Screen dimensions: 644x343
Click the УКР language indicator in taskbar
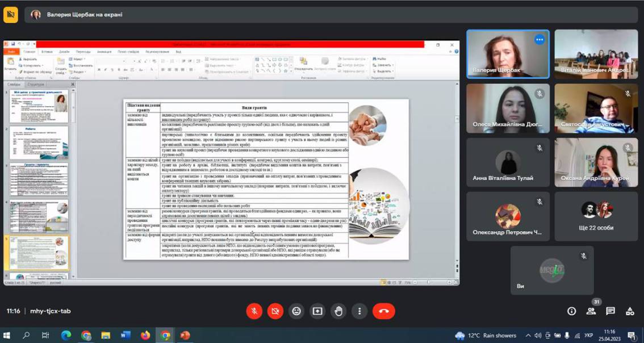pyautogui.click(x=589, y=336)
